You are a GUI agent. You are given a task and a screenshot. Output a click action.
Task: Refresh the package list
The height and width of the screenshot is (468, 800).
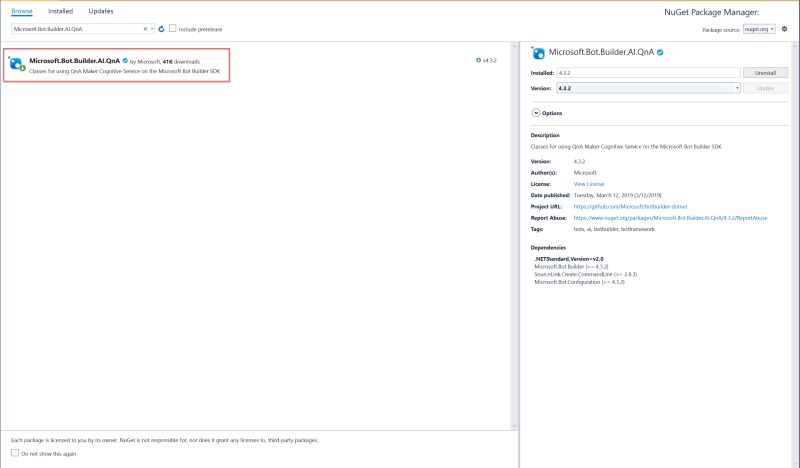tap(161, 29)
